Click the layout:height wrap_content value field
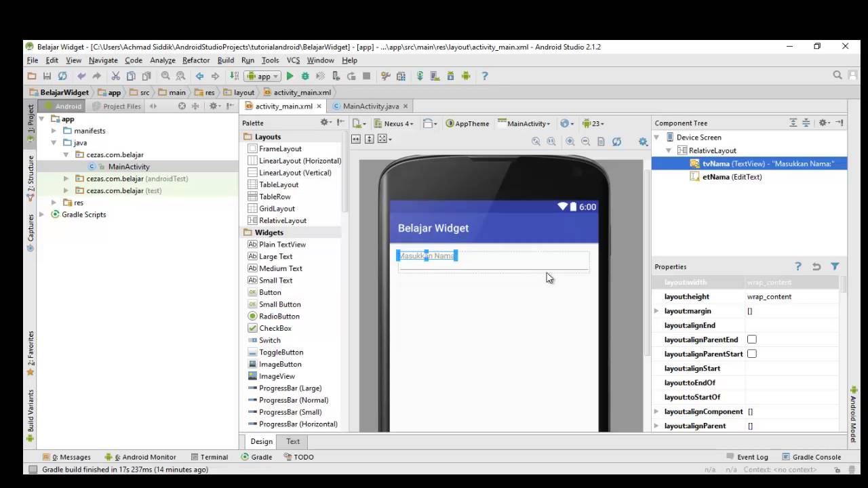The height and width of the screenshot is (488, 868). [x=791, y=297]
